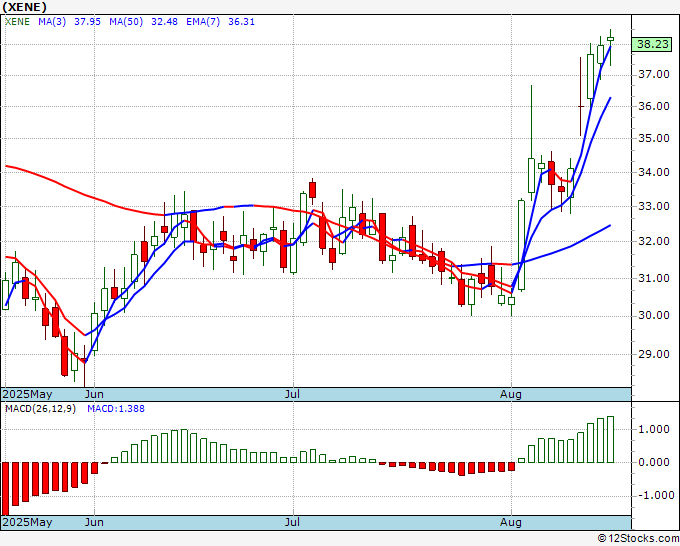Click Aug on the price chart axis
Screen dimensions: 680x546
[x=510, y=394]
